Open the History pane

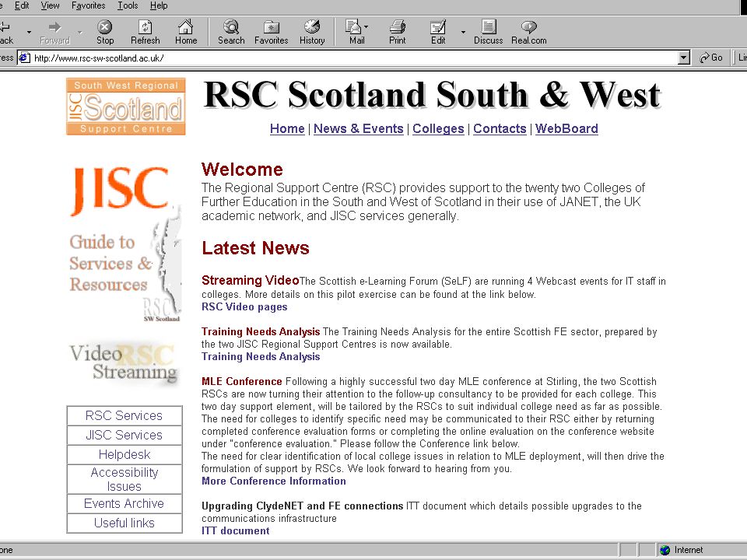point(312,33)
